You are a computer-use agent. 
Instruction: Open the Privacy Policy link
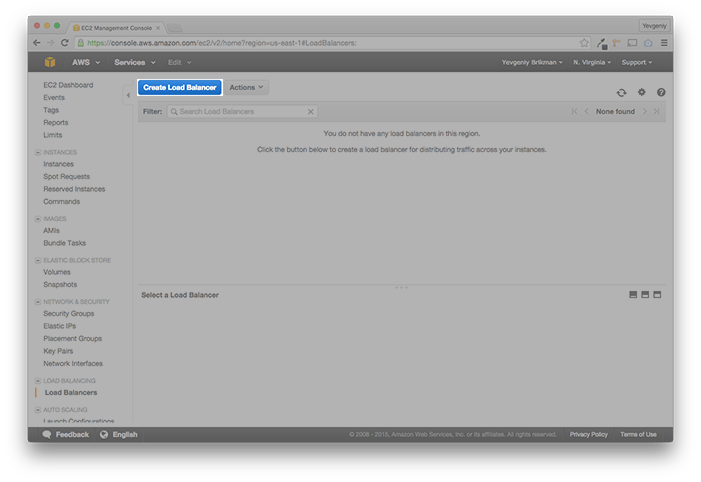point(588,434)
